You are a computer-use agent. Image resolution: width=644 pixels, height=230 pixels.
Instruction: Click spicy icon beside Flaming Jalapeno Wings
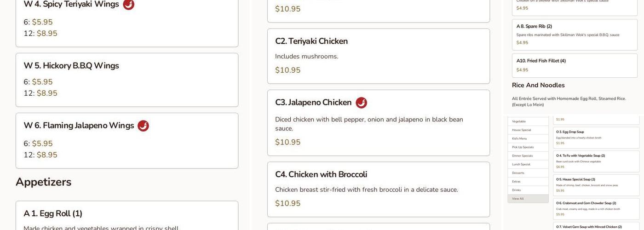[143, 126]
